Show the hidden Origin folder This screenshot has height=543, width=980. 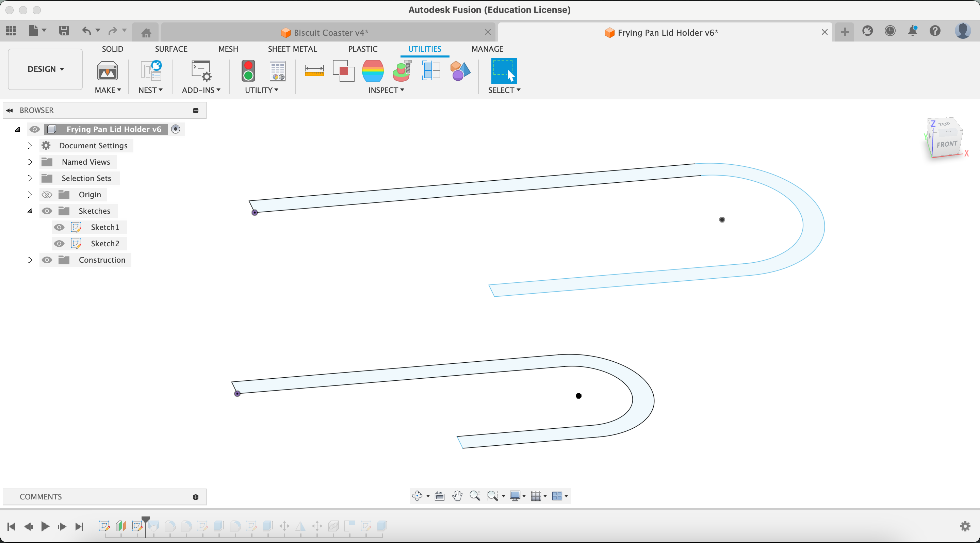(x=47, y=195)
